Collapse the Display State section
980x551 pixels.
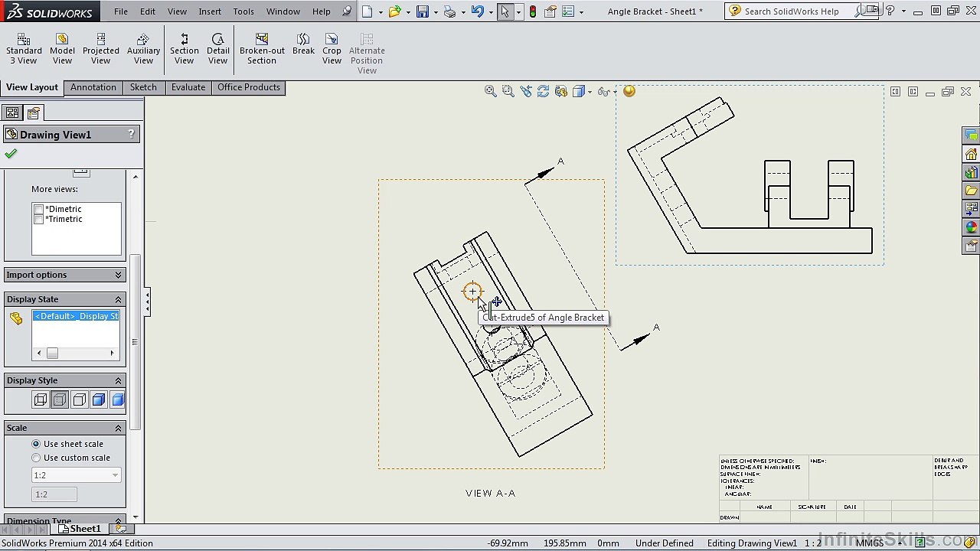[118, 299]
